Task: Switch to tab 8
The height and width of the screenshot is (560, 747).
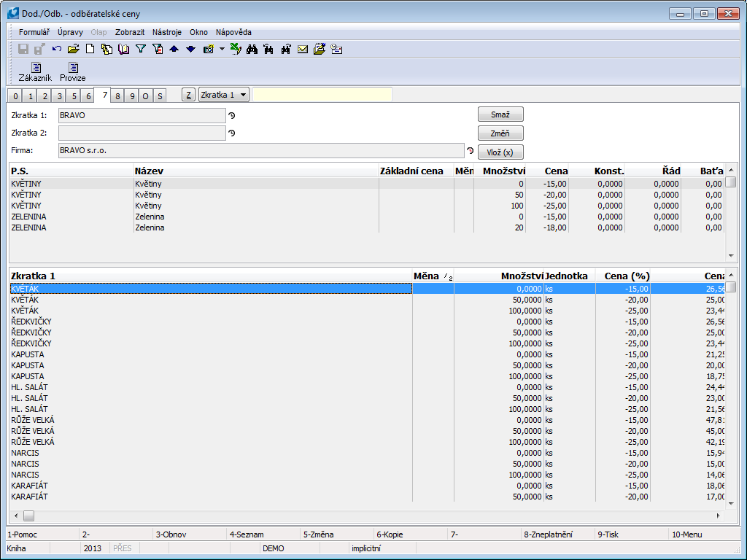Action: click(118, 96)
